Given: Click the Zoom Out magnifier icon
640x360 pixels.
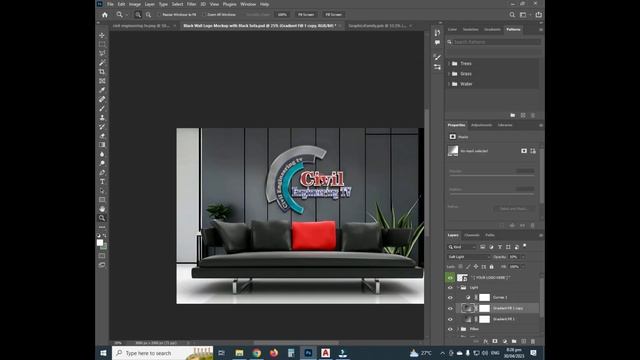Looking at the screenshot, I should [x=149, y=15].
